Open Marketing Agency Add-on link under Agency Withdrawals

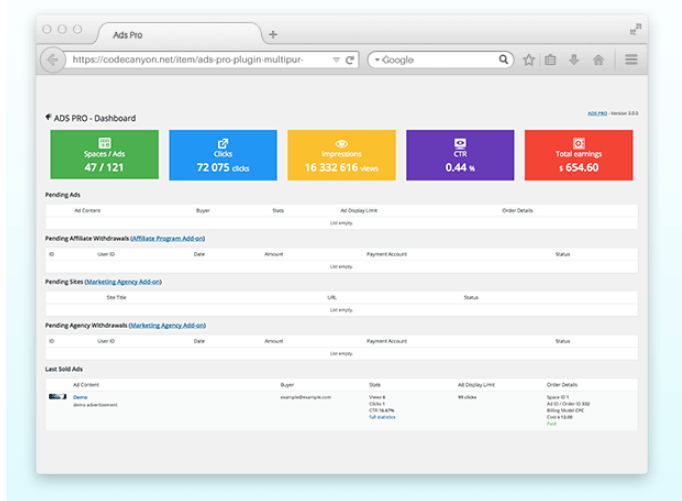point(167,325)
